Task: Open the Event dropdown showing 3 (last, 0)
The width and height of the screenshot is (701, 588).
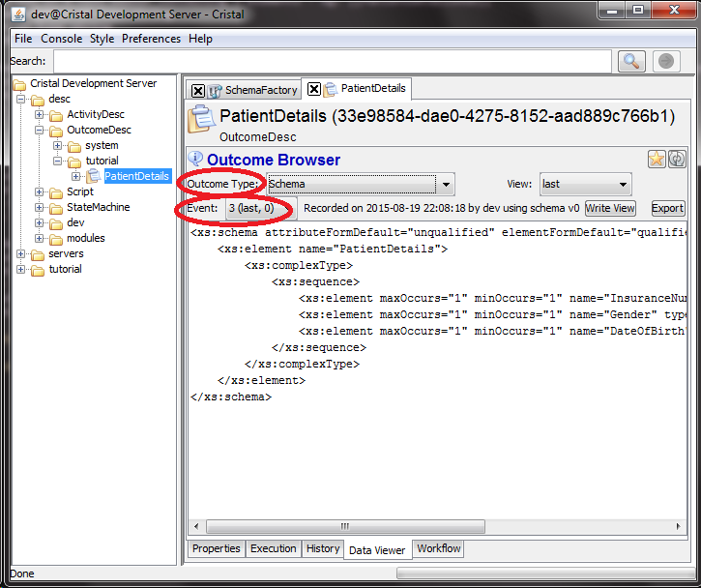Action: point(259,208)
